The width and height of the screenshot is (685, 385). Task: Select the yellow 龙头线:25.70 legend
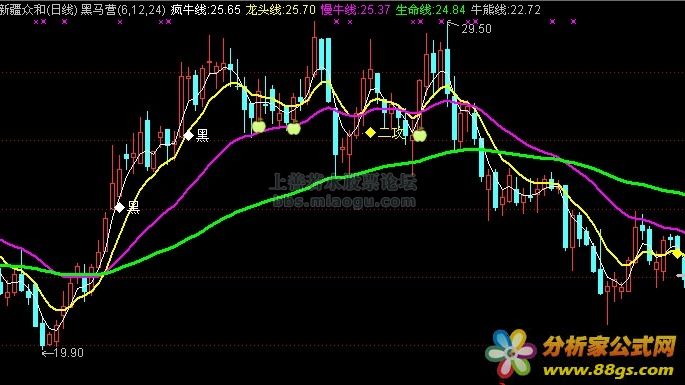point(280,10)
